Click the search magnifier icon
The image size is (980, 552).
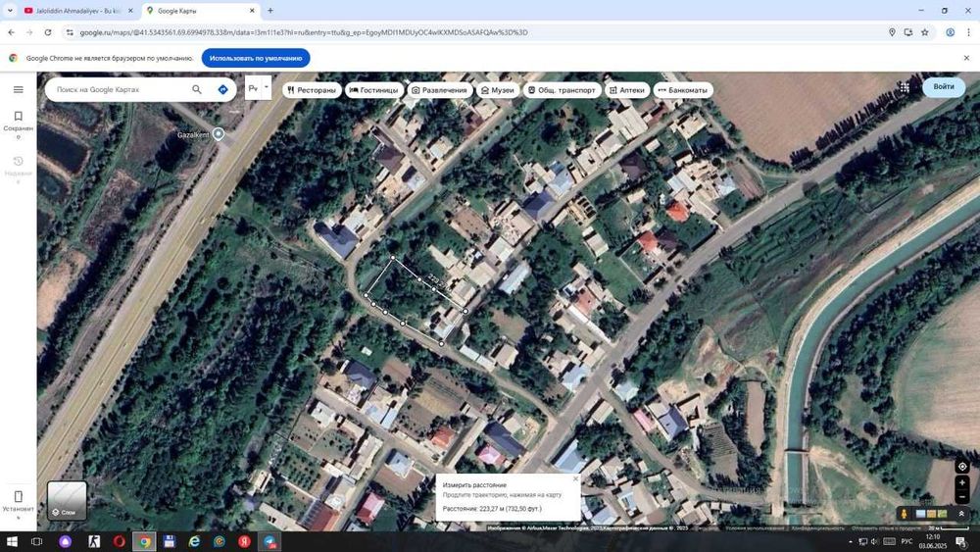(x=197, y=89)
